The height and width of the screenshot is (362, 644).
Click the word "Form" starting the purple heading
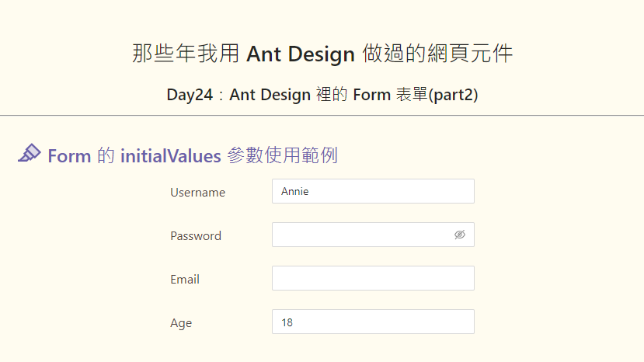[69, 156]
